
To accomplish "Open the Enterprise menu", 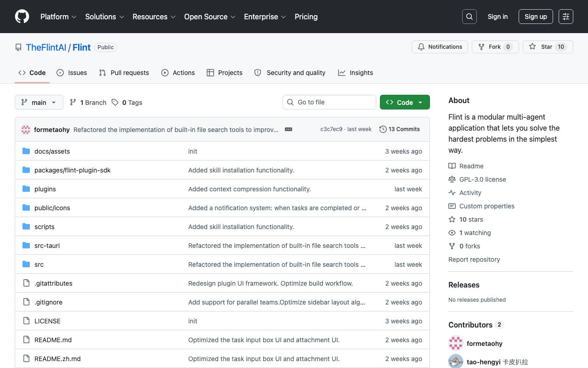I will point(265,17).
